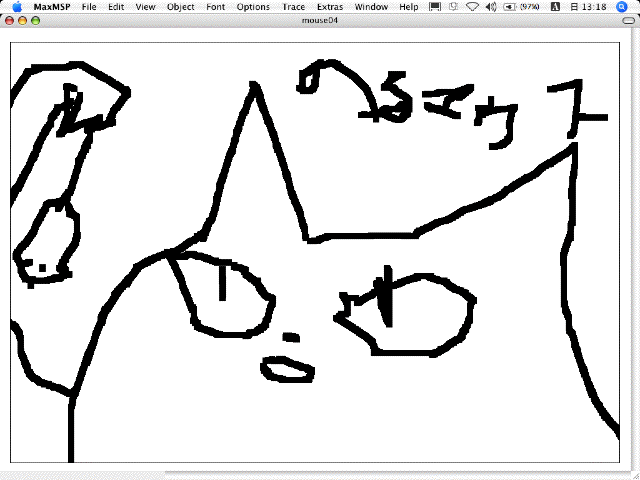Open the Edit menu

116,7
